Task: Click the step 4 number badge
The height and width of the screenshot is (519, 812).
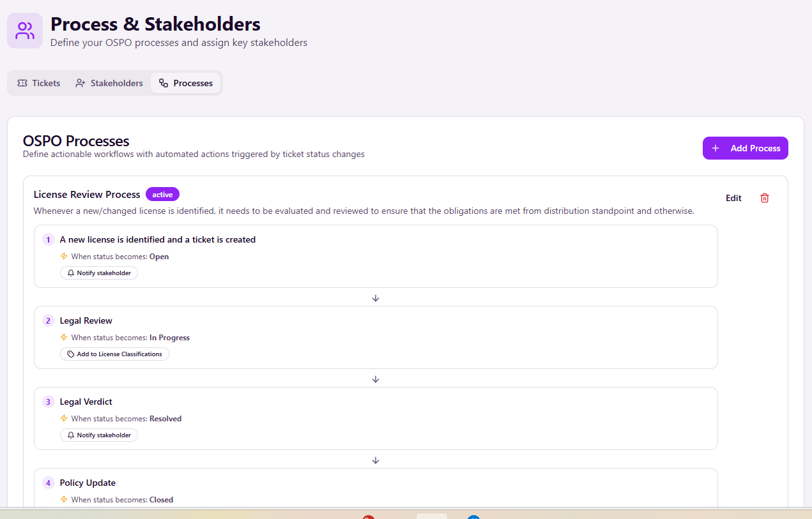Action: click(x=48, y=483)
